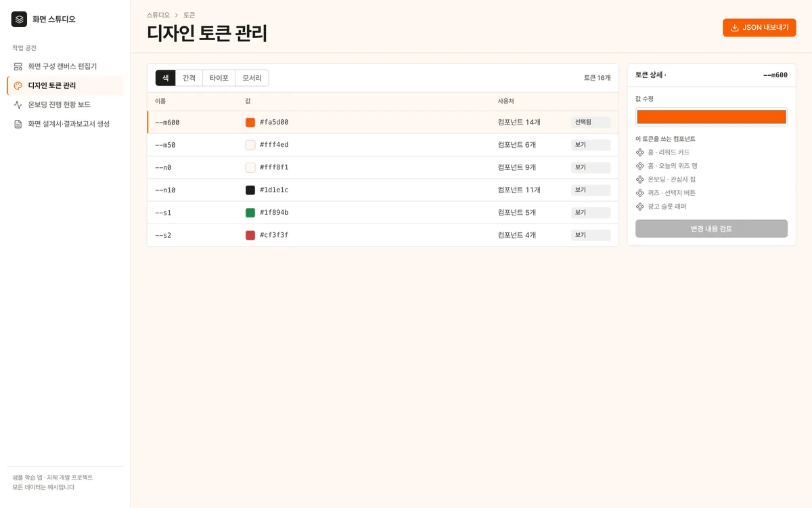Screen dimensions: 812x508
Task: Click the 이름 column header
Action: point(160,102)
